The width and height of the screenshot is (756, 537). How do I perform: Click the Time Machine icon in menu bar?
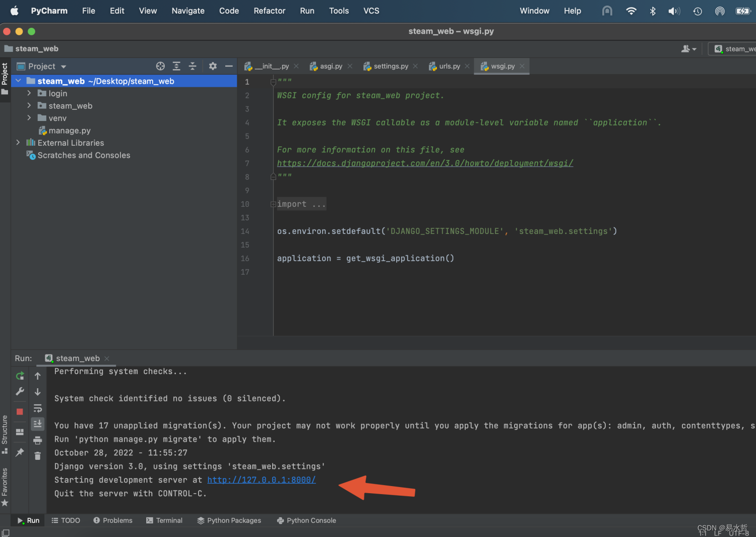tap(698, 11)
